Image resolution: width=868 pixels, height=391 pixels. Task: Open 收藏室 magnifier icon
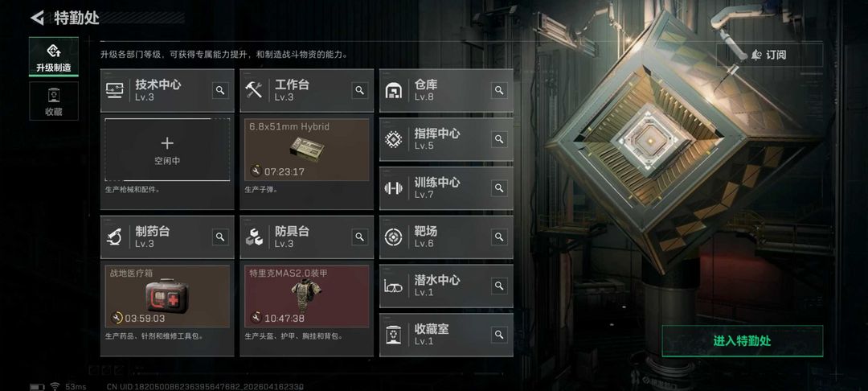click(x=499, y=335)
